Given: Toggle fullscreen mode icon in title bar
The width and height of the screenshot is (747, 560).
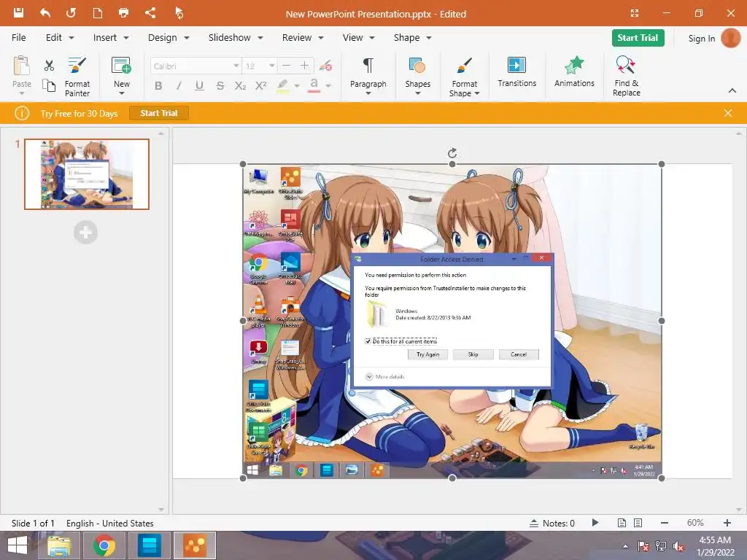Looking at the screenshot, I should point(635,13).
